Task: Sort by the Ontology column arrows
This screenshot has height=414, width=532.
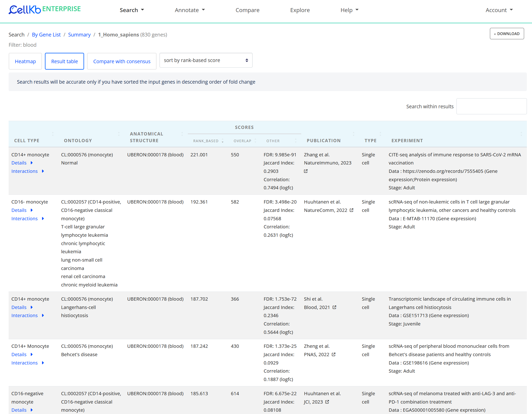Action: [x=119, y=134]
